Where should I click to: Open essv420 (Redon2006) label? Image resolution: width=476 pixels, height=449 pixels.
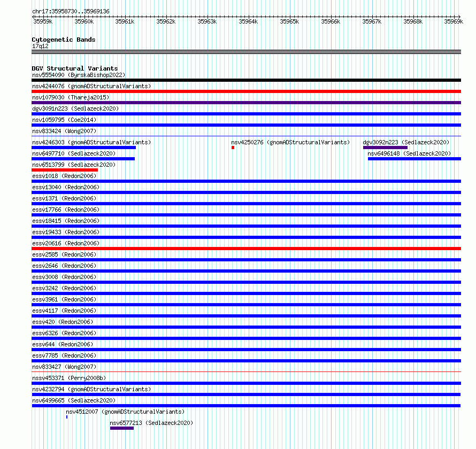(63, 322)
